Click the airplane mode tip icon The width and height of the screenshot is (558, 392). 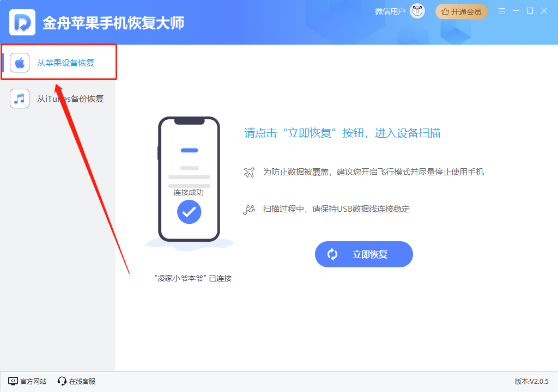click(x=249, y=172)
